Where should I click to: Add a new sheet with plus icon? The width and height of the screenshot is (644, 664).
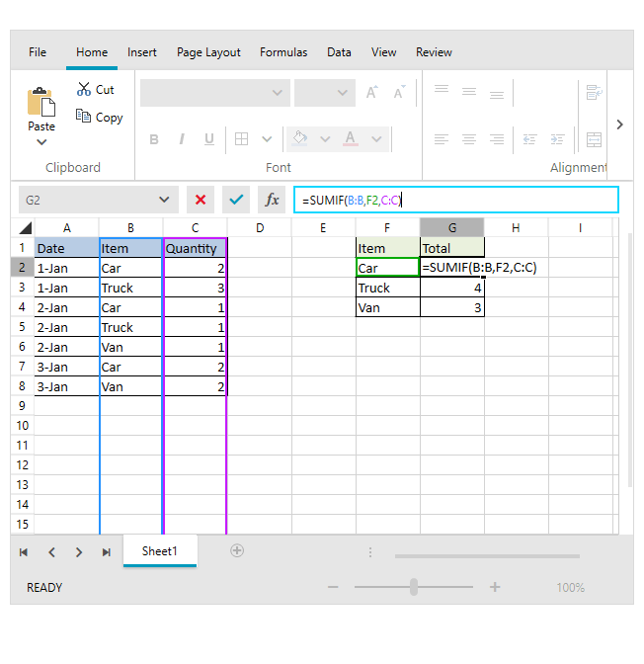pos(237,550)
